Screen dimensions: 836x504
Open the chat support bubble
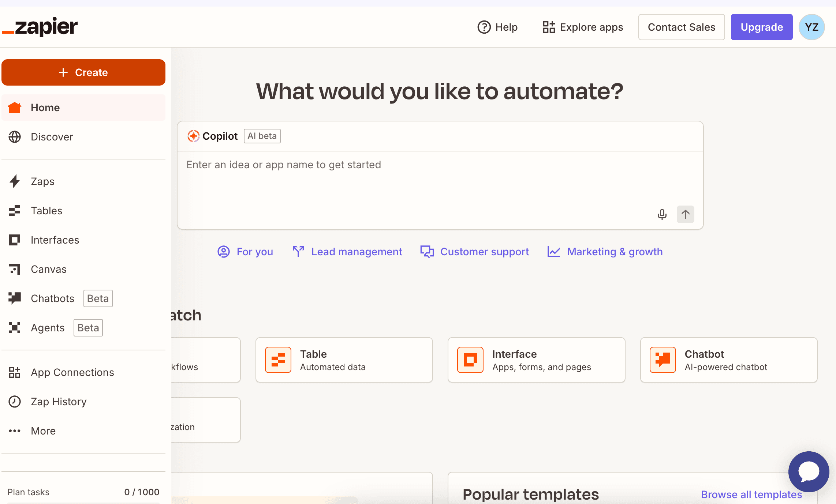[808, 471]
